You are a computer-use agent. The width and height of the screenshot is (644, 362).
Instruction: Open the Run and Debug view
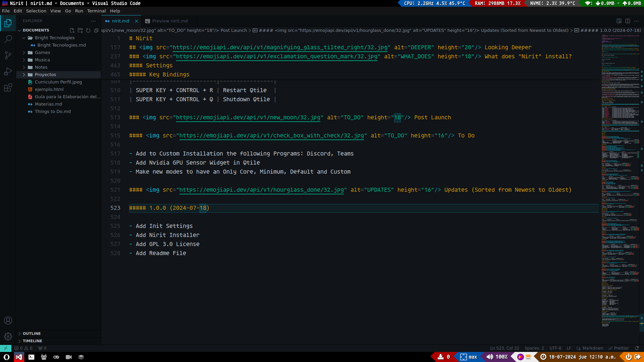pos(8,71)
